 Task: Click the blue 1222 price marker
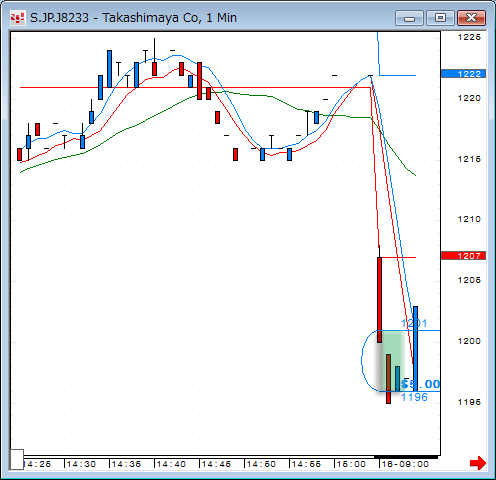pos(463,74)
